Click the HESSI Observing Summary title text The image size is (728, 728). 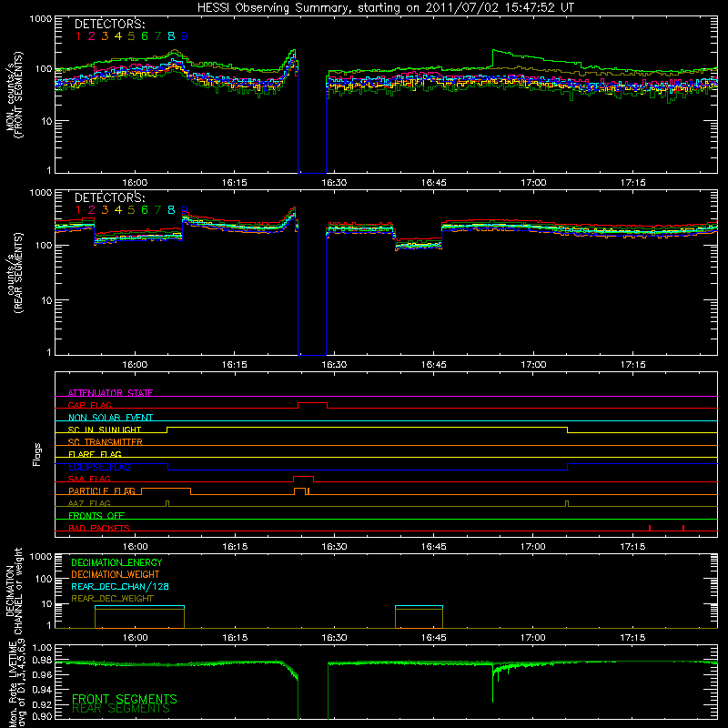[x=385, y=8]
